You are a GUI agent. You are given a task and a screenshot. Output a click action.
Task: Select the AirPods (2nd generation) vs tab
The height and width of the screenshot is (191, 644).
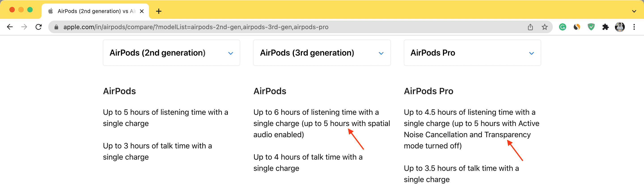coord(95,11)
